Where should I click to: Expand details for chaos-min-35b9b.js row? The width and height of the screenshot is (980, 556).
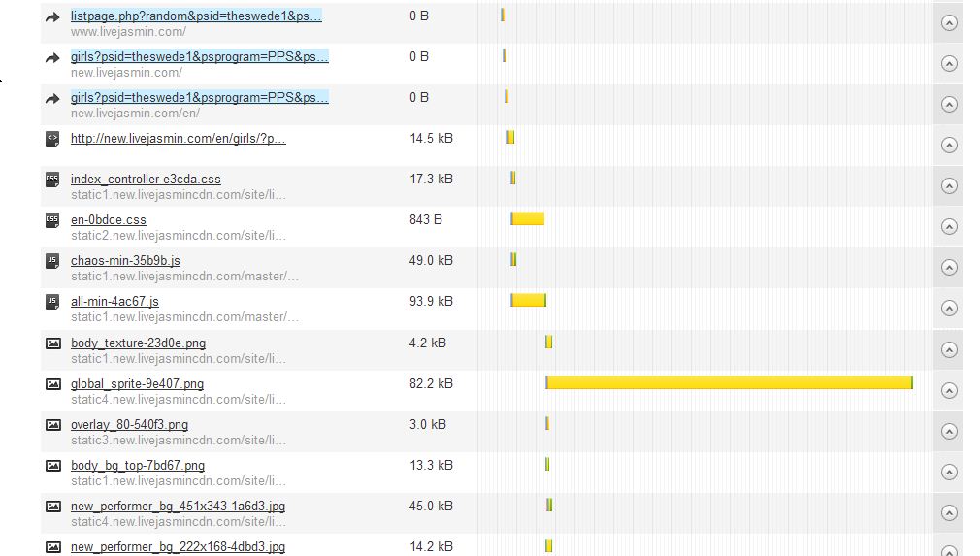click(x=949, y=268)
